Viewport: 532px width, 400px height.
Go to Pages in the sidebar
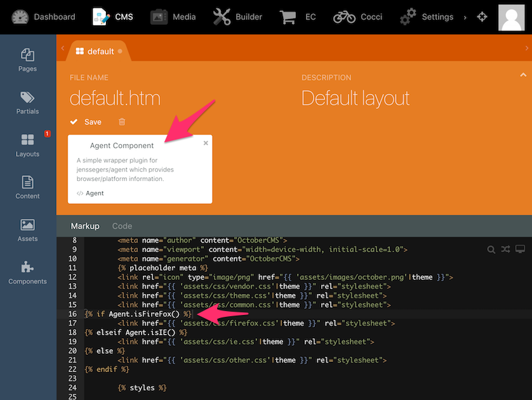27,60
